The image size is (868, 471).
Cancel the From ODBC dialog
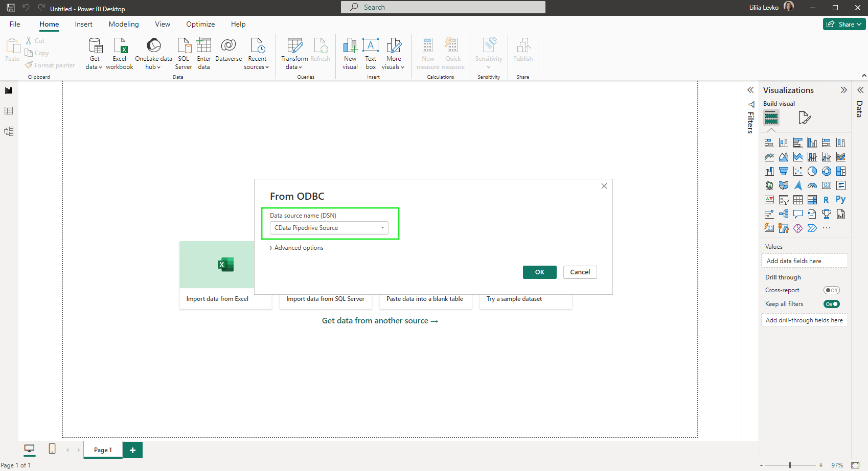pos(580,272)
